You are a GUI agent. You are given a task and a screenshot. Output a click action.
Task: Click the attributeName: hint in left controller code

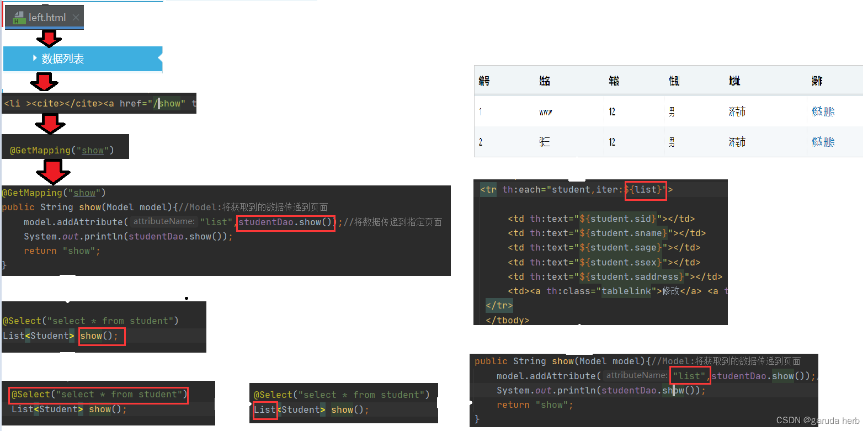164,221
